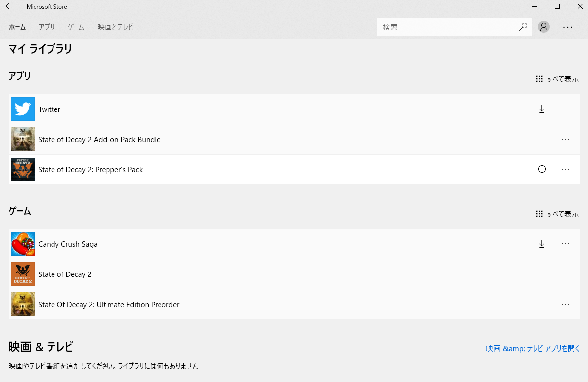Click the back arrow in the title bar

pos(9,7)
